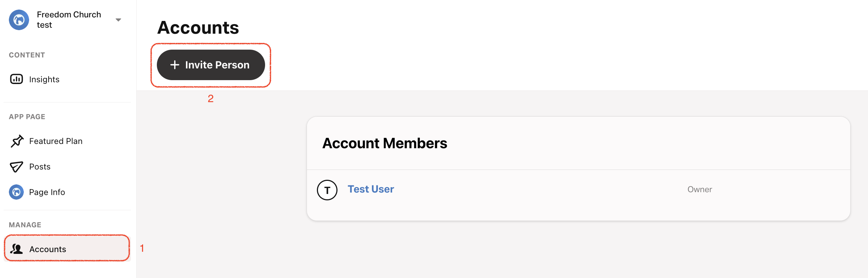Screen dimensions: 868x278
Task: Click the Insights chart icon
Action: point(17,79)
